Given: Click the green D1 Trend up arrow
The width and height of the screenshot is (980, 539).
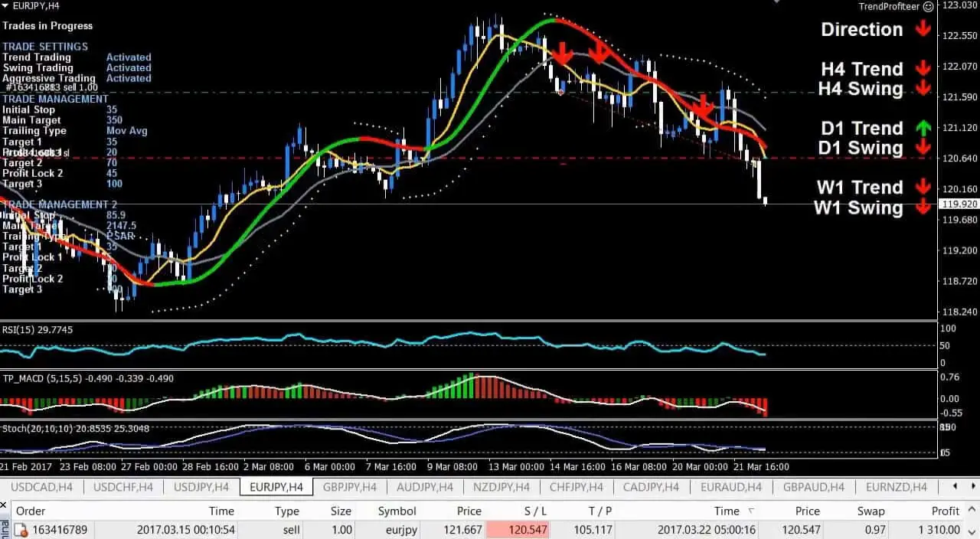Looking at the screenshot, I should tap(923, 127).
